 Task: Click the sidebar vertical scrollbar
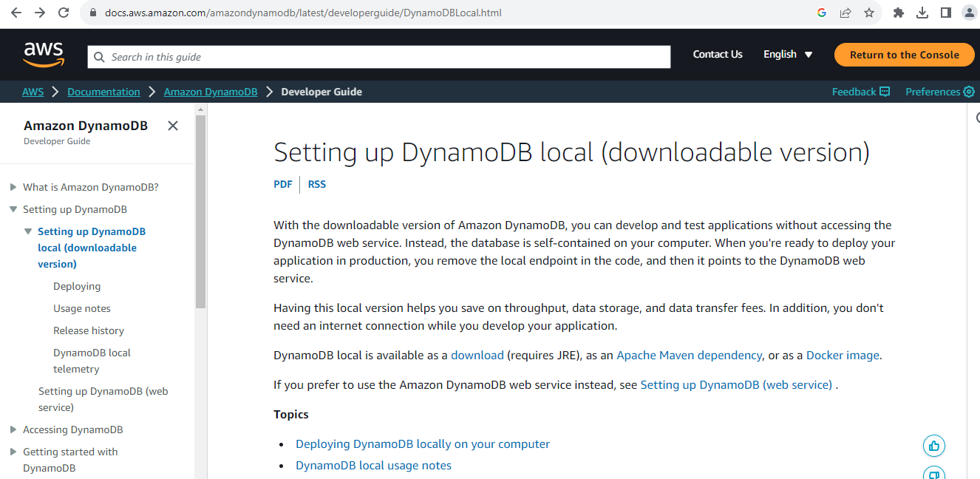coord(200,214)
